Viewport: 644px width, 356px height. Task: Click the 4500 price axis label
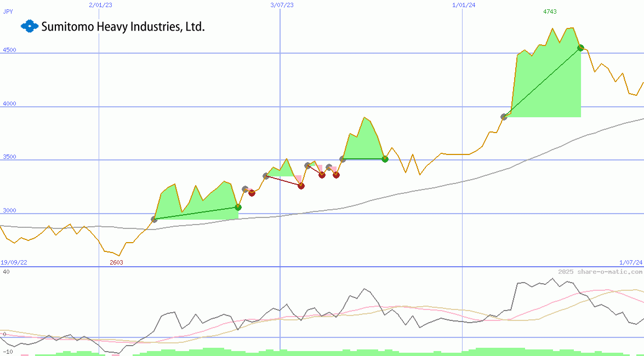coord(9,50)
